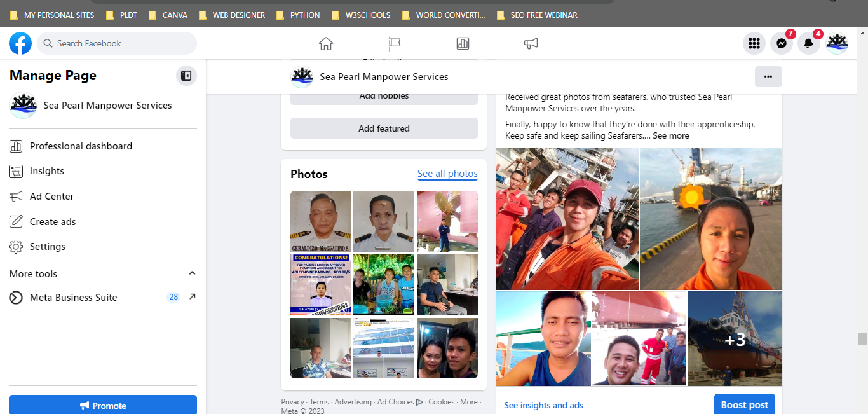Open the Ad Center megaphone icon in top bar
The width and height of the screenshot is (868, 414).
coord(531,43)
